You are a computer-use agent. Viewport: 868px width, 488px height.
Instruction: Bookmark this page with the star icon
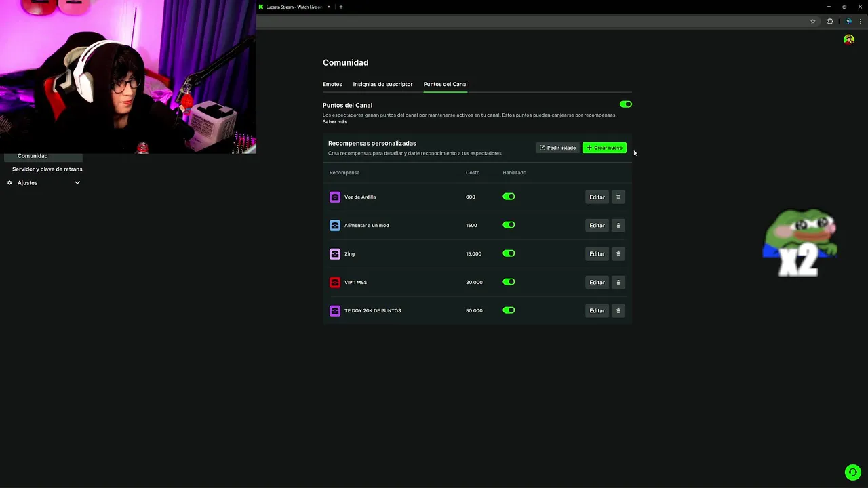[x=813, y=22]
